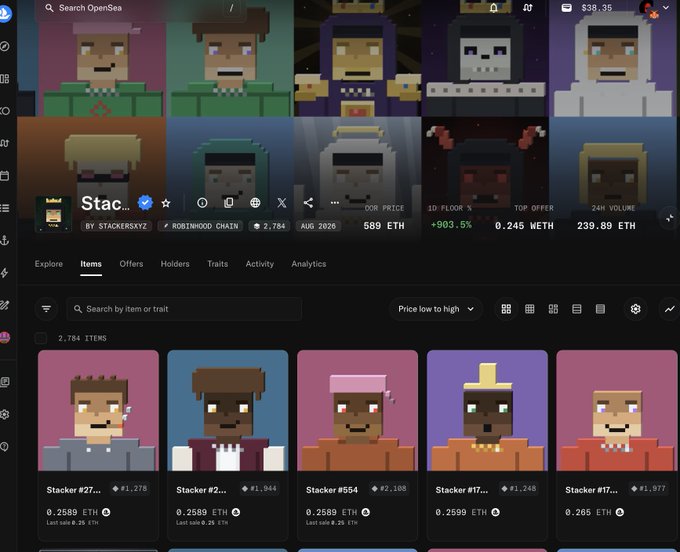Click rarity rank #2,108 badge

tap(389, 489)
